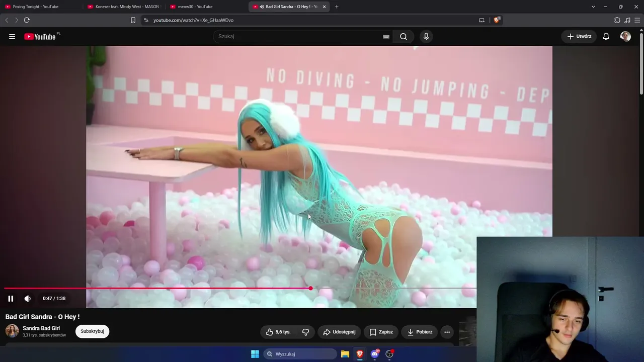This screenshot has height=362, width=644.
Task: Click the 3,31 tys. subskrybentów count
Action: click(44, 335)
